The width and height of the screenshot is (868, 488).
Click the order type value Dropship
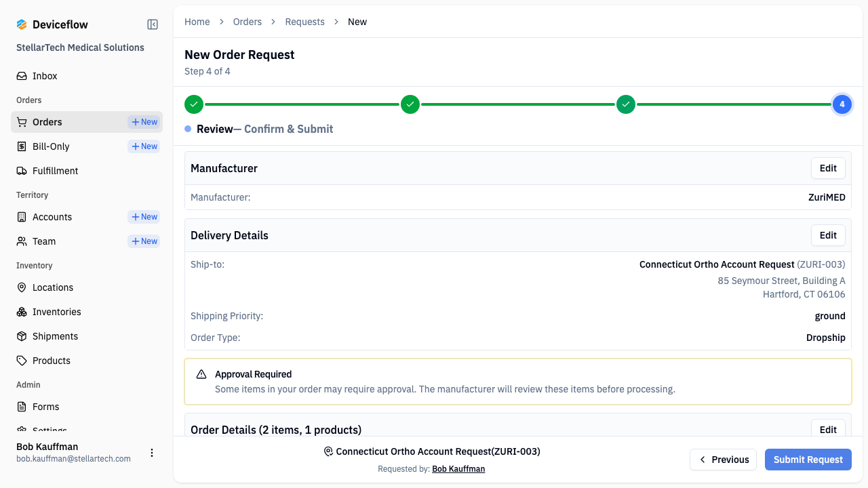[x=826, y=338]
